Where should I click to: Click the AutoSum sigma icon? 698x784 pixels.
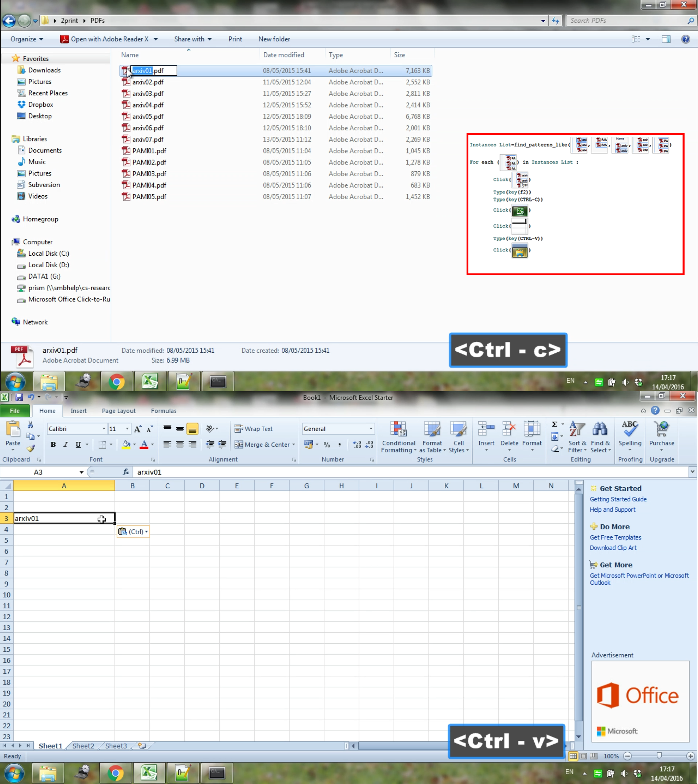554,424
